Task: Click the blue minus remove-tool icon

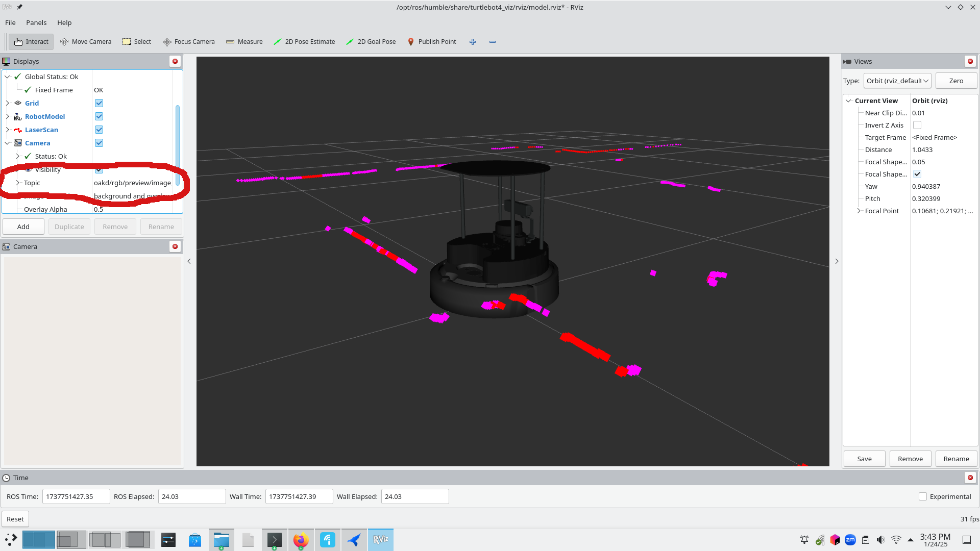Action: 493,42
